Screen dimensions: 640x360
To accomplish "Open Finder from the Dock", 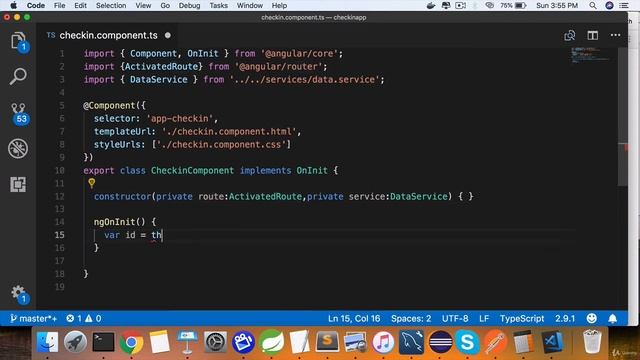I will (47, 342).
